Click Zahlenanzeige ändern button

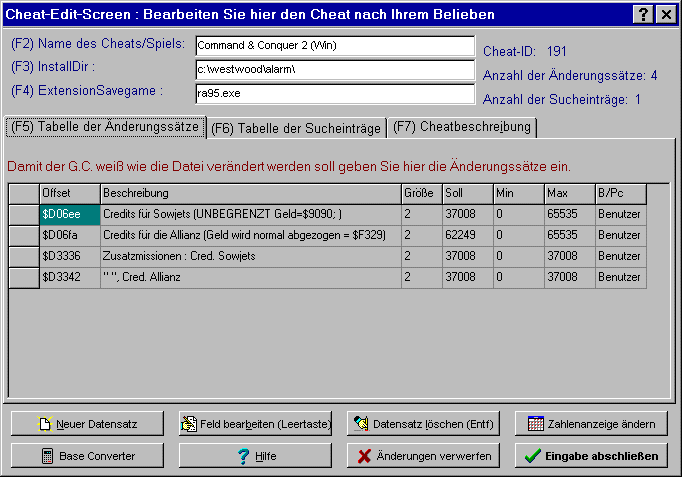[x=591, y=424]
